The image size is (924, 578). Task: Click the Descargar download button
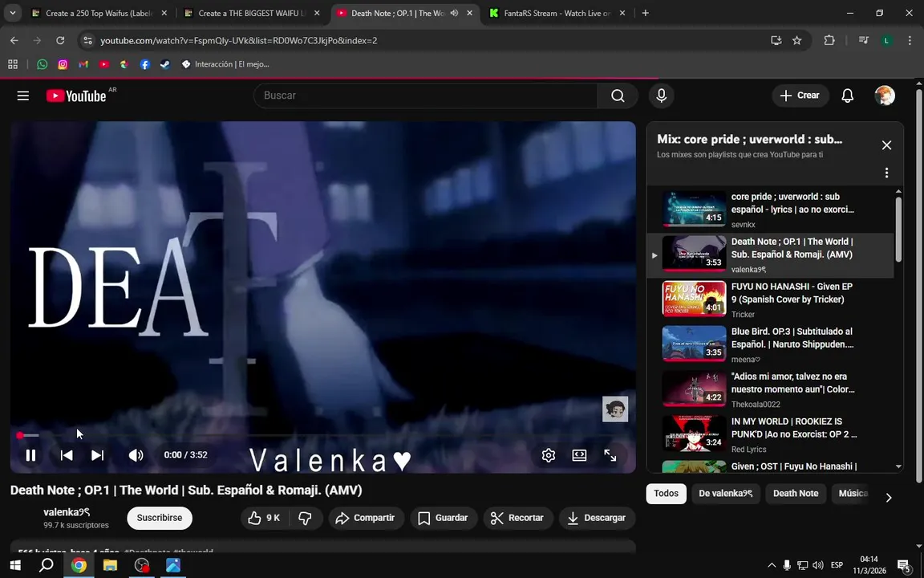[x=597, y=518]
